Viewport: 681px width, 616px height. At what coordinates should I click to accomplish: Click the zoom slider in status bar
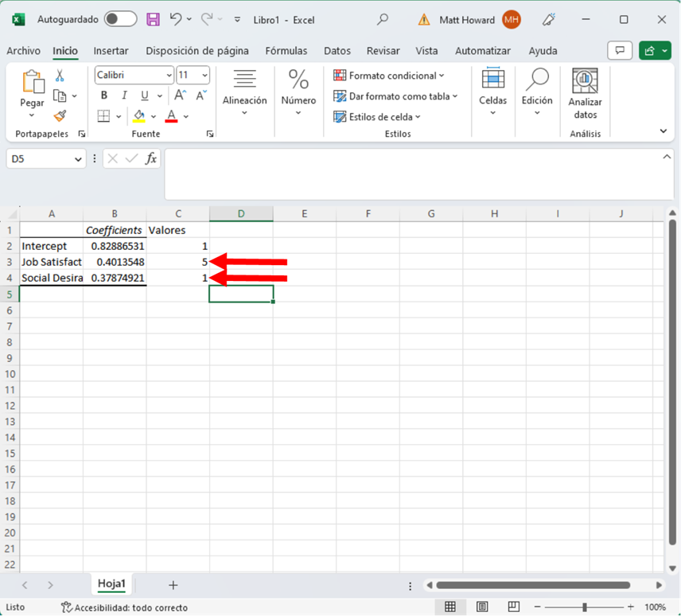[x=585, y=607]
